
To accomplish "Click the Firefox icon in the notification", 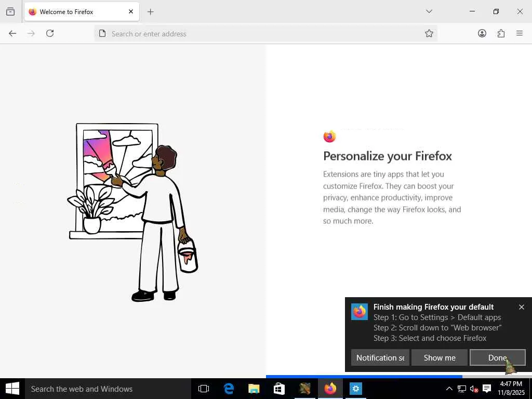I will (360, 312).
